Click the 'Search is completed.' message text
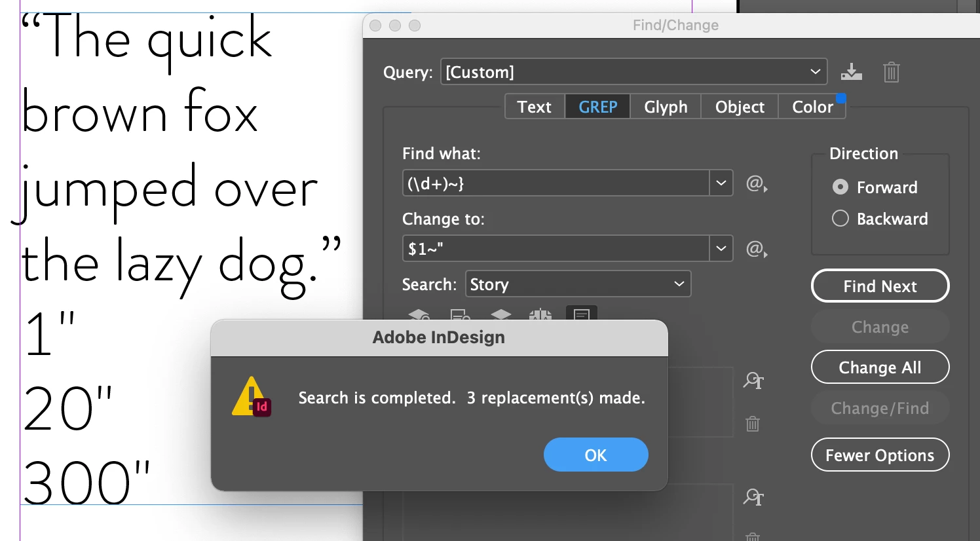This screenshot has height=541, width=980. point(377,398)
